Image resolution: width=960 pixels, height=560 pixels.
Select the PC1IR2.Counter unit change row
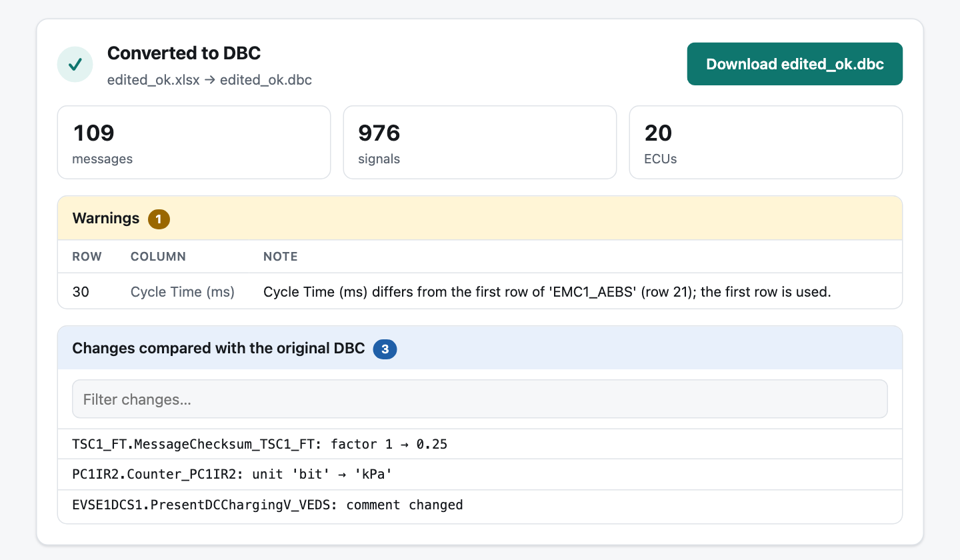(480, 475)
